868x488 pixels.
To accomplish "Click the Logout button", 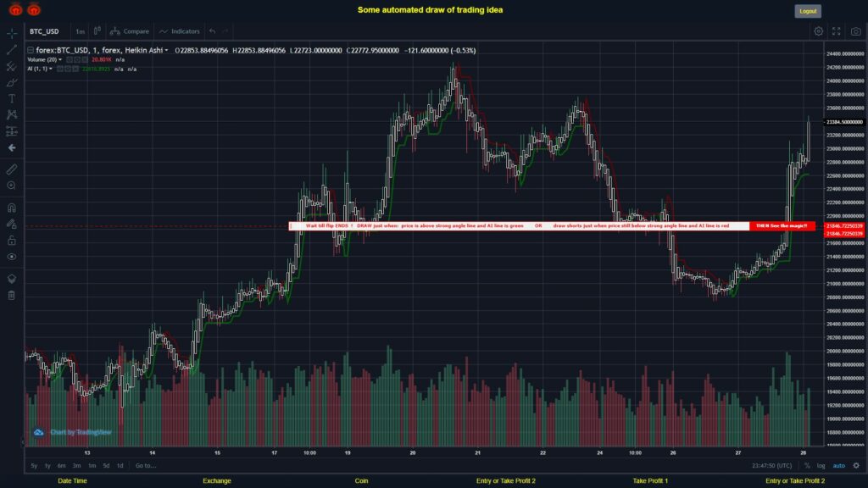I will (808, 11).
